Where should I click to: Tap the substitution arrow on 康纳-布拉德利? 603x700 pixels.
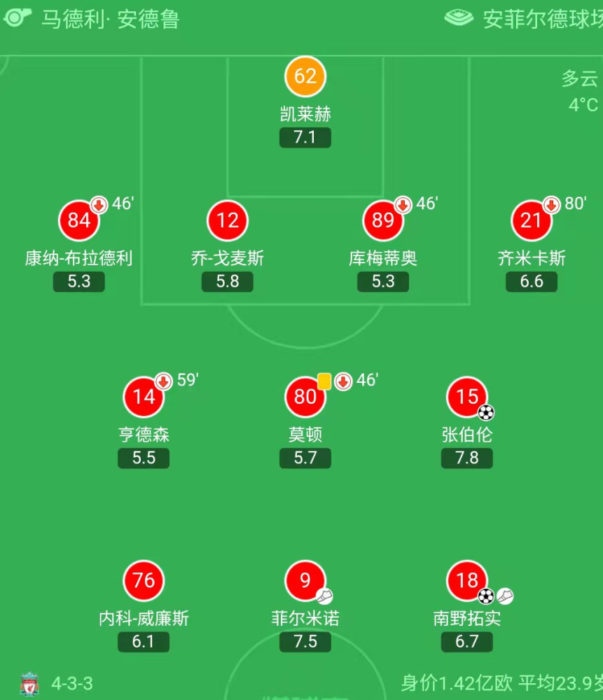pos(99,205)
